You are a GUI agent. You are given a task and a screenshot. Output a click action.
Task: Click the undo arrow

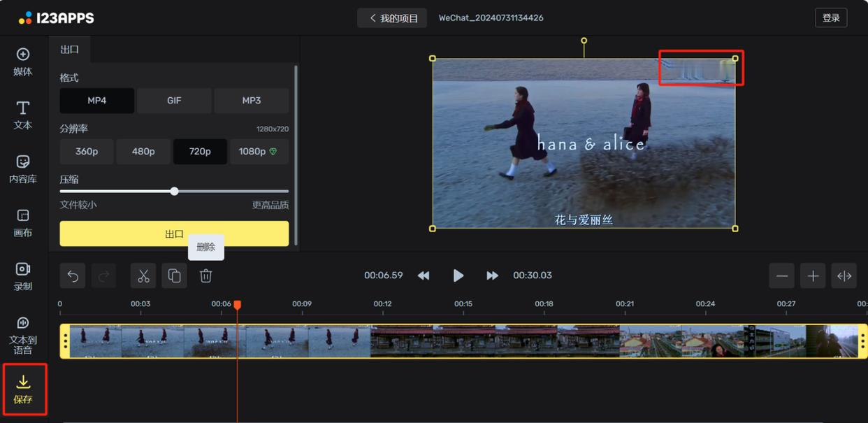pos(73,276)
